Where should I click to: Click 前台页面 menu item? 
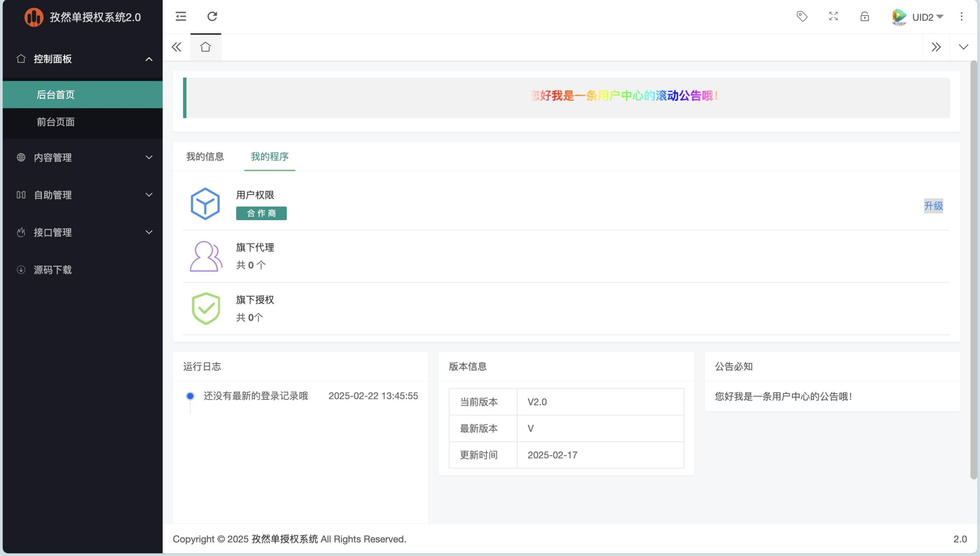56,122
